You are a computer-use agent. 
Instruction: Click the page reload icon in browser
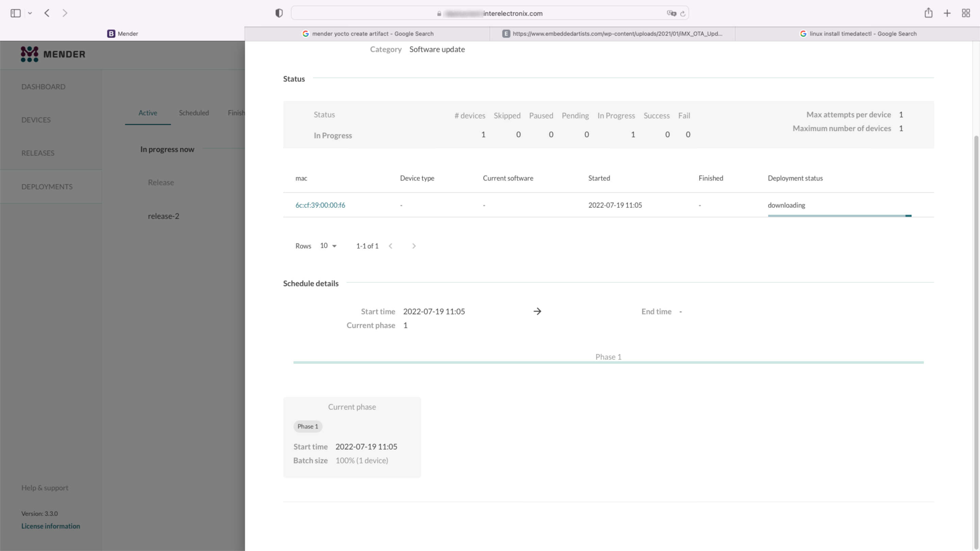pyautogui.click(x=683, y=14)
